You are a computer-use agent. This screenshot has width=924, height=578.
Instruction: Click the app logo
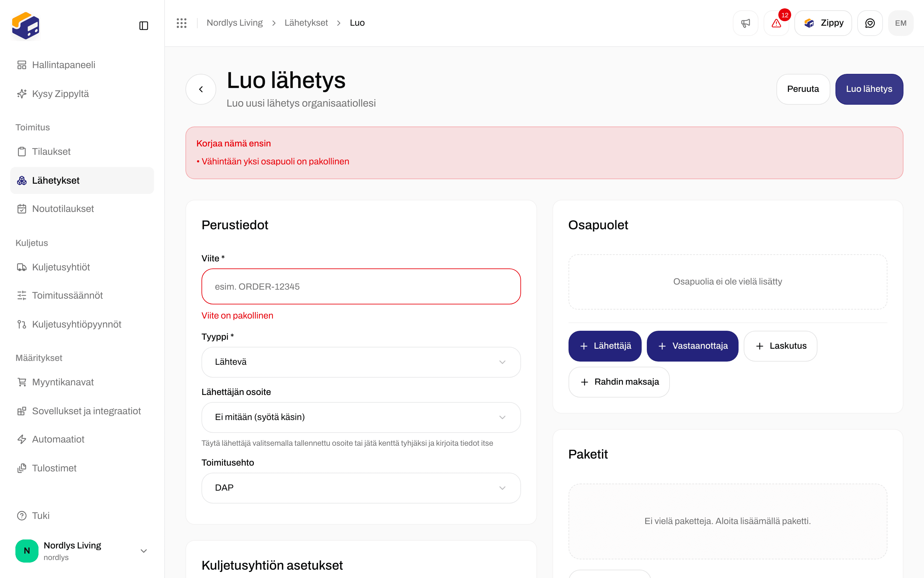point(26,26)
